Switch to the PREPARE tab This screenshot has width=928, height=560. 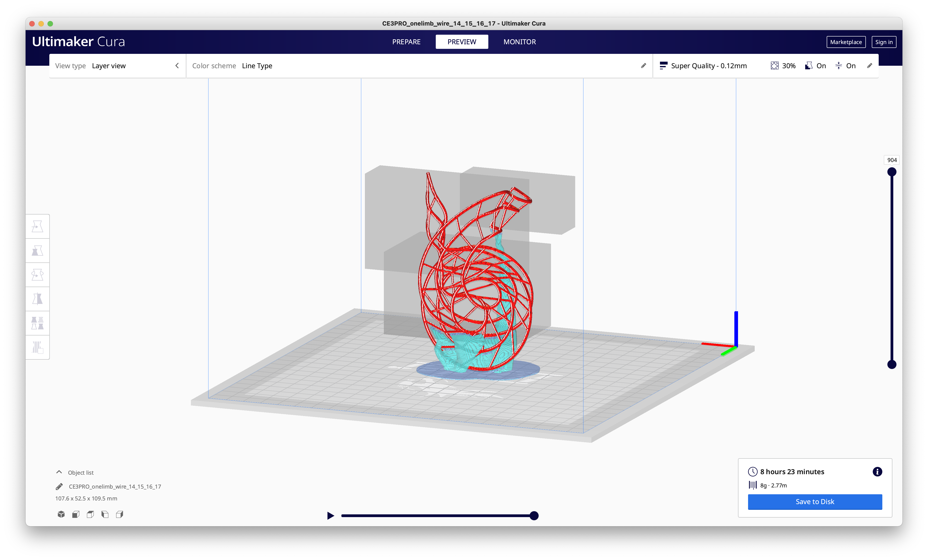point(406,42)
